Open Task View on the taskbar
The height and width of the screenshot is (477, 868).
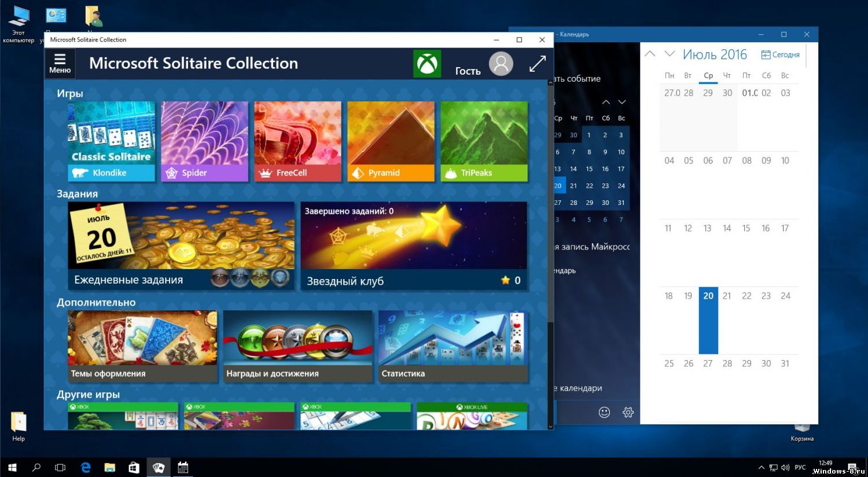click(x=60, y=467)
